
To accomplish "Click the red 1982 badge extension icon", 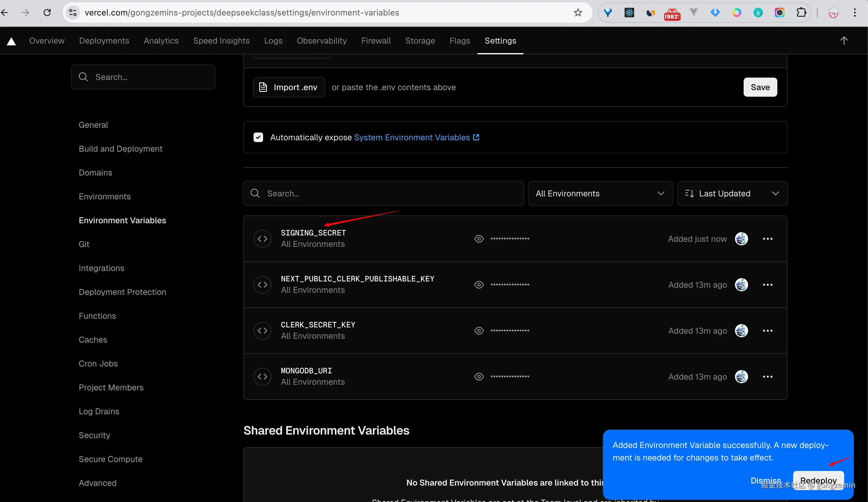I will pos(672,14).
